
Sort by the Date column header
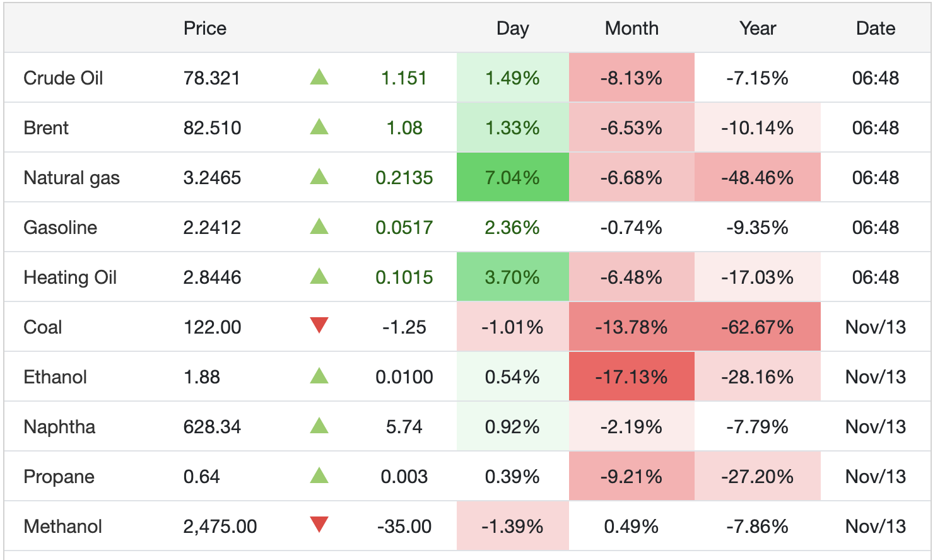876,28
